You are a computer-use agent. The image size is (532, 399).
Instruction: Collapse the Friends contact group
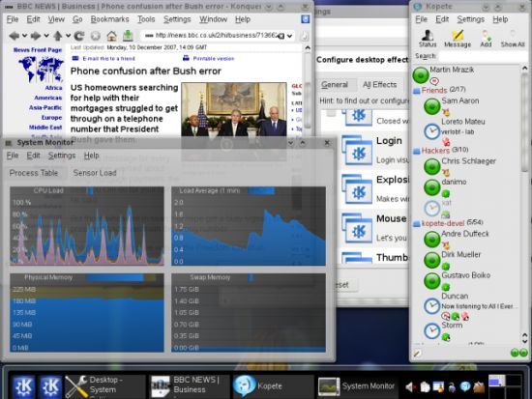(x=417, y=91)
